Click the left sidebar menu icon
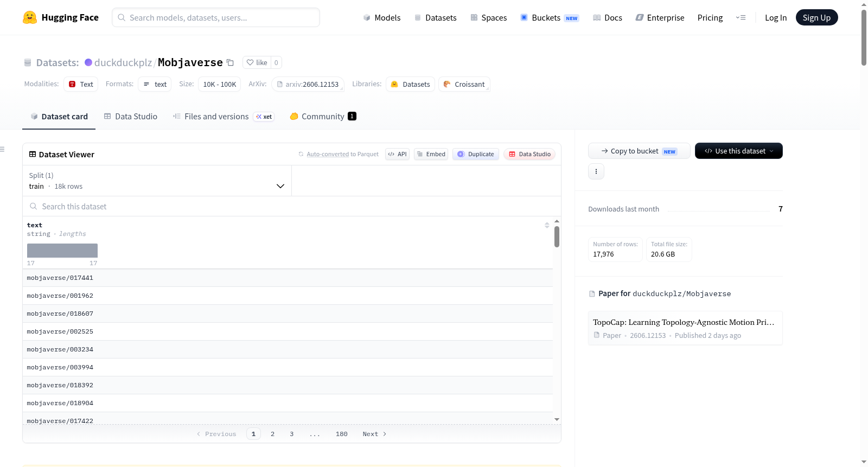The image size is (868, 467). [x=2, y=149]
